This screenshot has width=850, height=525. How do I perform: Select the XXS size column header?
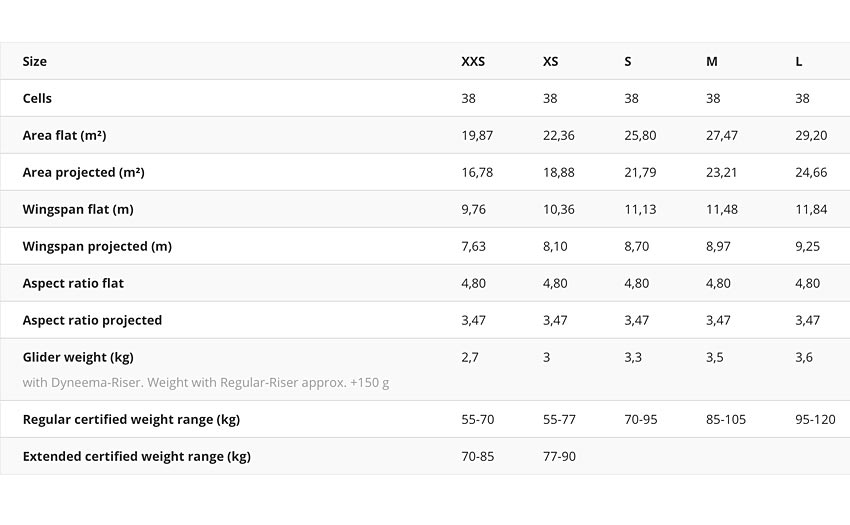(x=473, y=61)
